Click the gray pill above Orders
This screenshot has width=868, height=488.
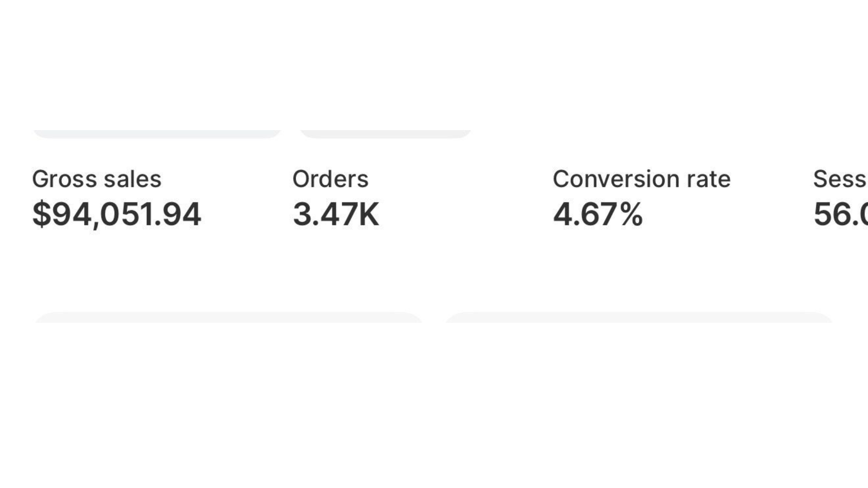point(385,134)
